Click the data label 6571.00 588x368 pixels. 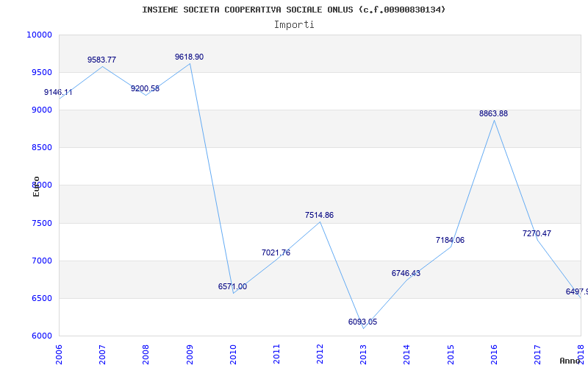point(232,286)
